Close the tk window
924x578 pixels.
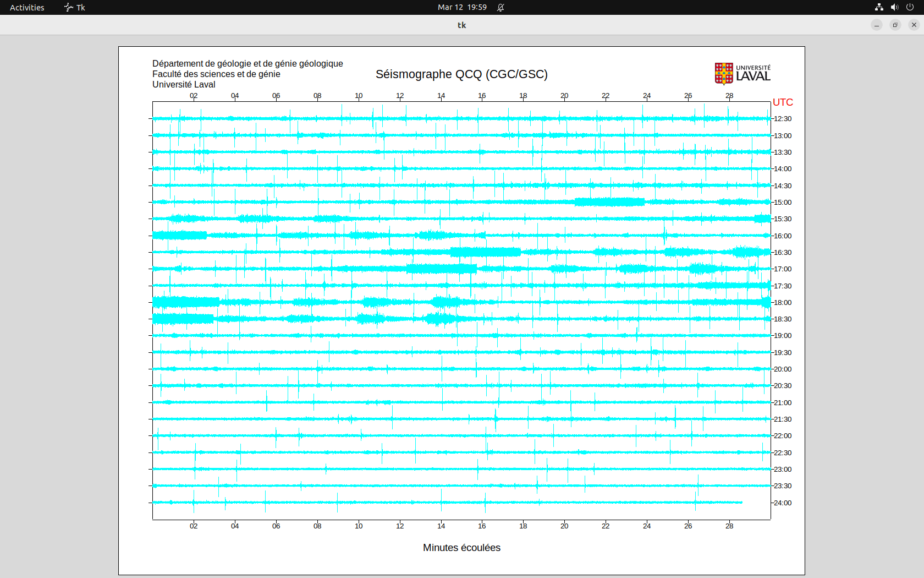coord(914,25)
